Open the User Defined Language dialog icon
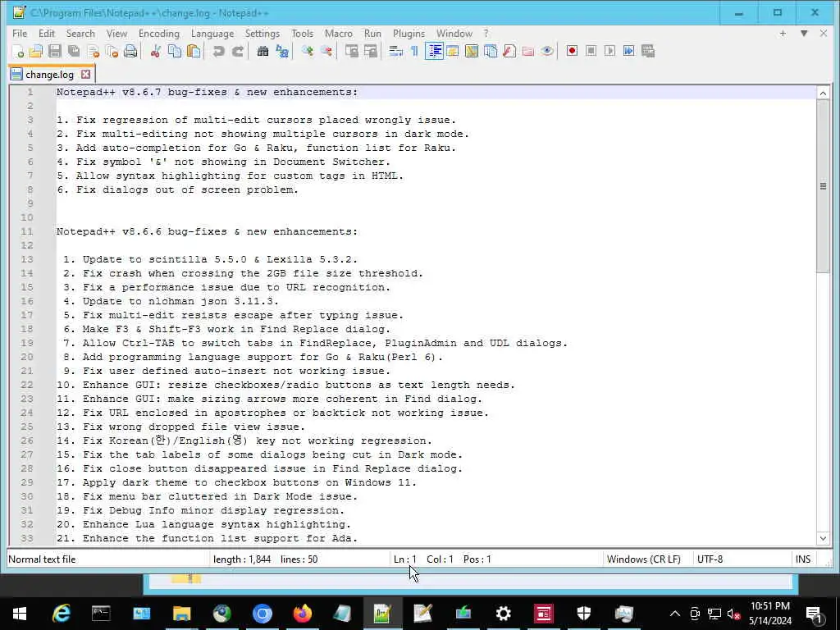The width and height of the screenshot is (840, 630). (453, 52)
